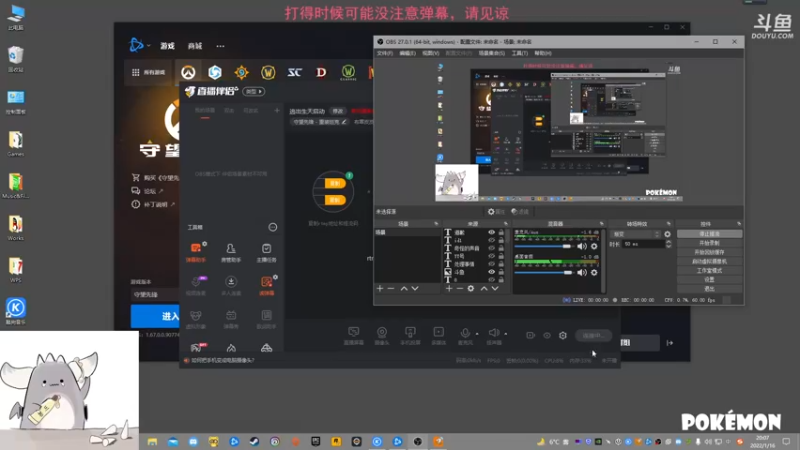Viewport: 800px width, 450px height.
Task: Toggle the 麦克风 microphone in companion
Action: tap(465, 336)
